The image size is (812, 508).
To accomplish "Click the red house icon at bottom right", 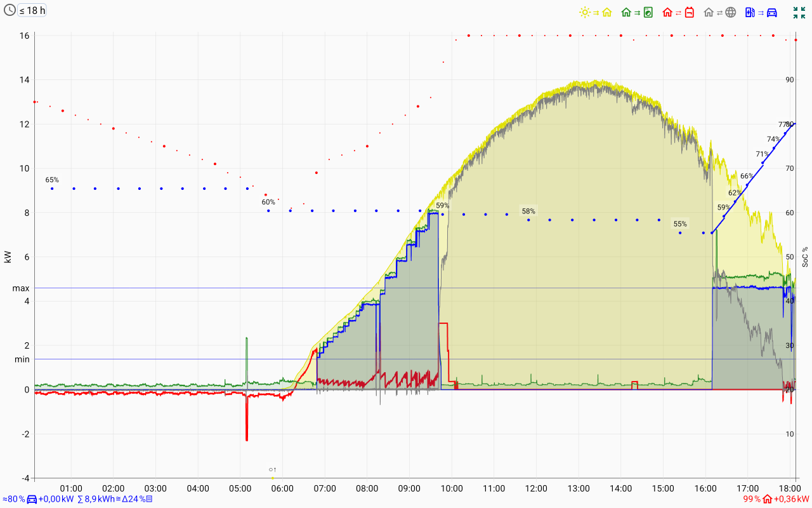I will tap(767, 499).
